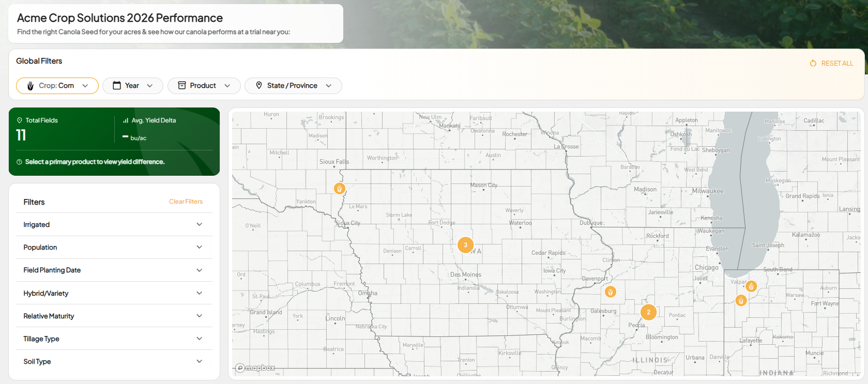This screenshot has height=384, width=868.
Task: Click the Omaha label on the map
Action: [x=368, y=293]
